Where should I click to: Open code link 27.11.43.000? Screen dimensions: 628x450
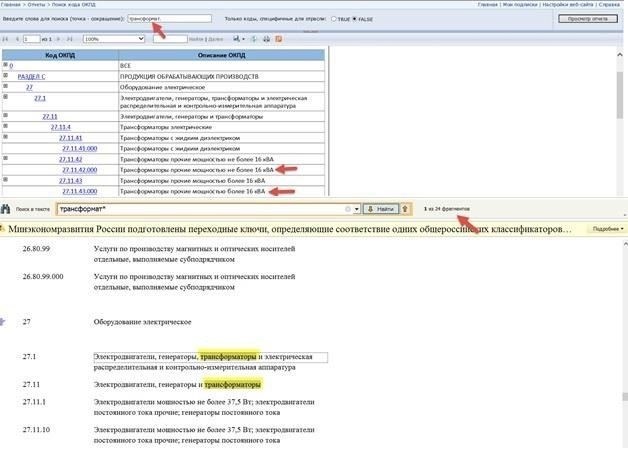(x=79, y=191)
